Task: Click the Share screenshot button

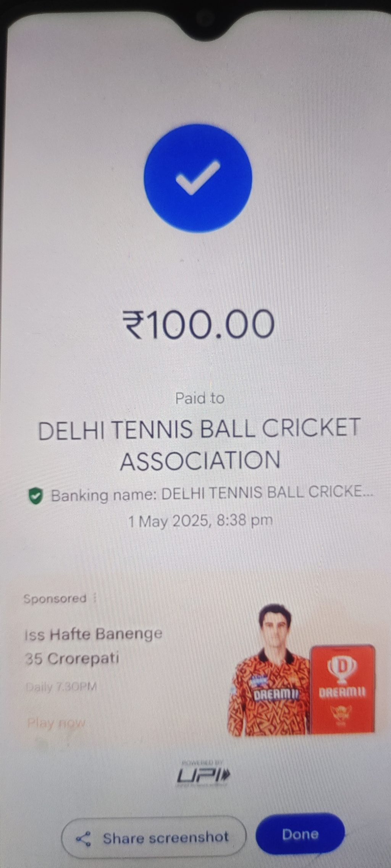Action: click(x=153, y=838)
